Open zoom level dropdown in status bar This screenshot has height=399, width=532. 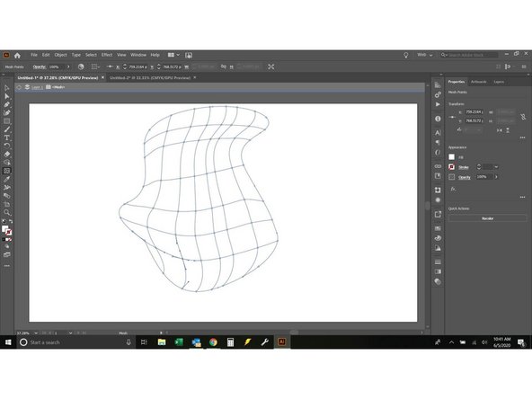point(36,333)
